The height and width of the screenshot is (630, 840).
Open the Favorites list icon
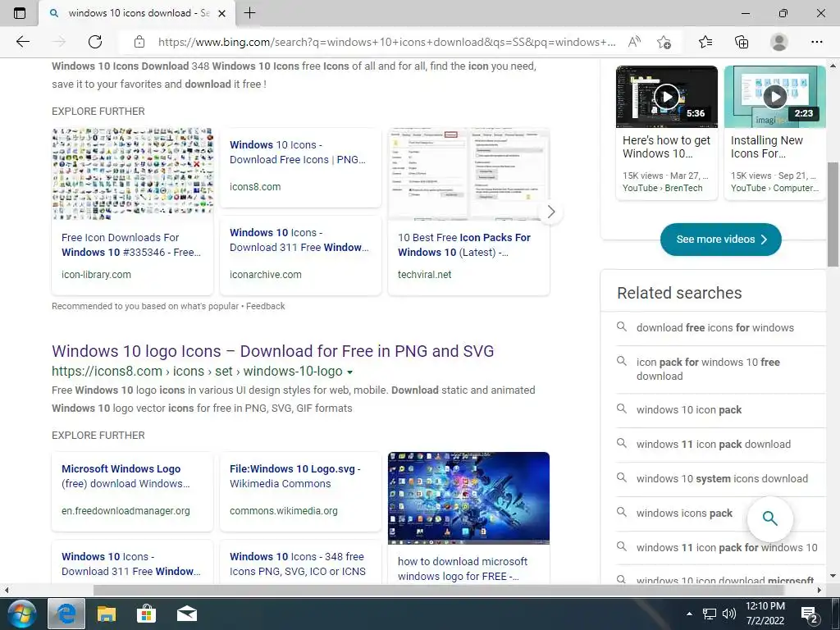(x=705, y=42)
